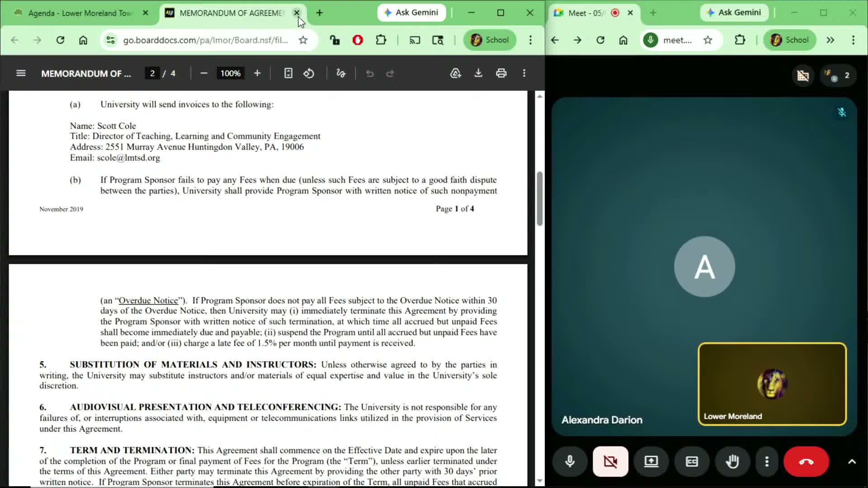The width and height of the screenshot is (868, 488).
Task: Open Chrome menu in the BoardDocs window
Action: 531,40
